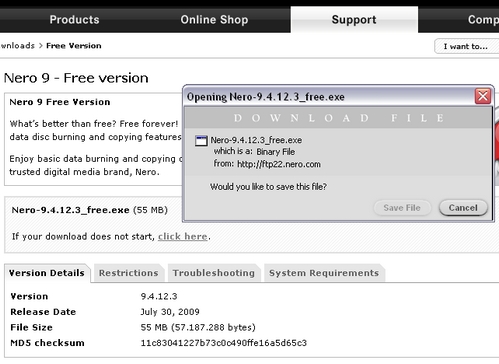Open the 'I want to...' dropdown
The width and height of the screenshot is (499, 364).
tap(466, 46)
